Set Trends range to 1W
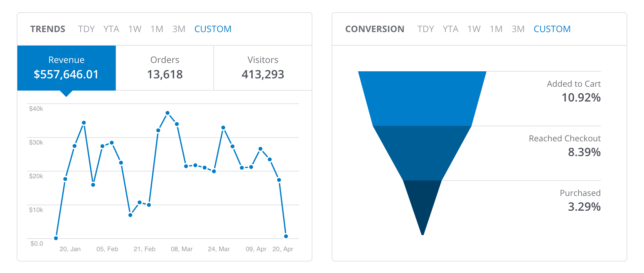The height and width of the screenshot is (273, 644). [135, 29]
